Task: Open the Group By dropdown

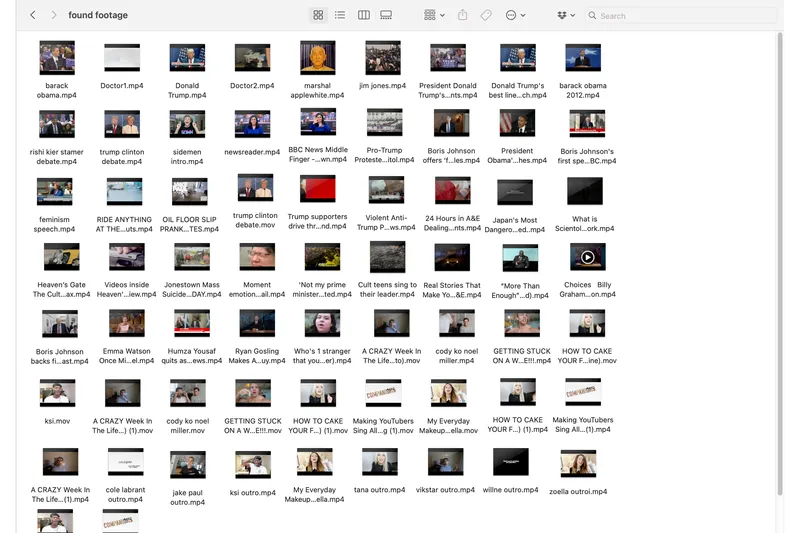Action: tap(434, 15)
